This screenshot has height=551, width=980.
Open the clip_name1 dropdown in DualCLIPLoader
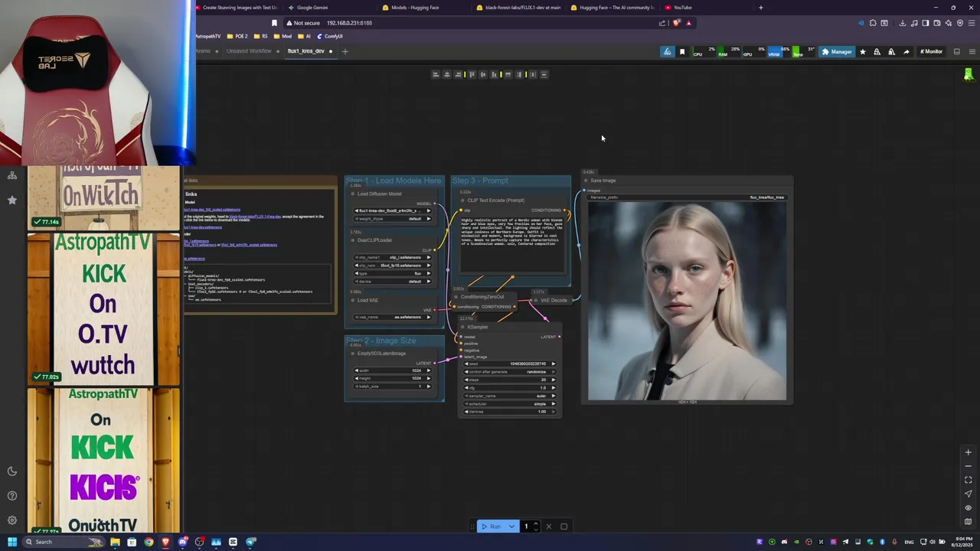tap(393, 257)
